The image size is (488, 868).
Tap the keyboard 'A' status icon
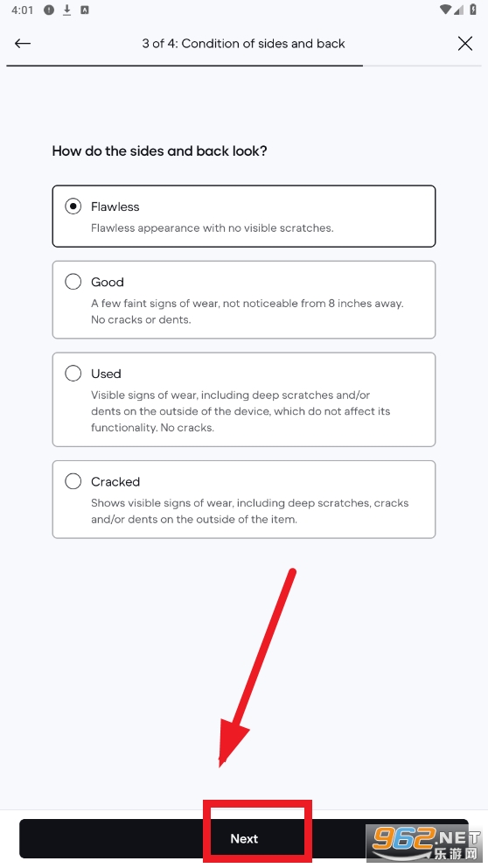tap(85, 10)
